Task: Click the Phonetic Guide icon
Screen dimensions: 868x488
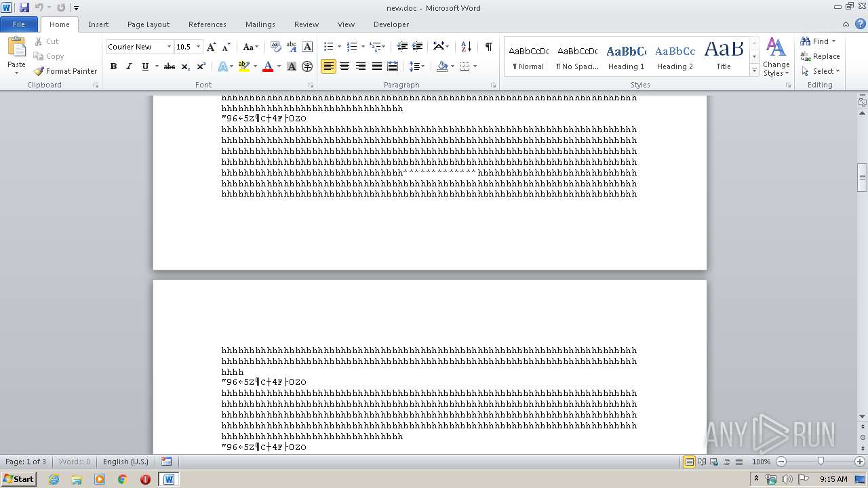Action: click(292, 47)
